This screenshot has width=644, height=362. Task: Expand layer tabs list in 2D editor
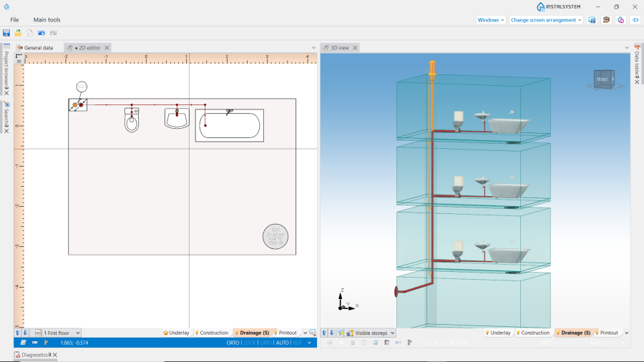tap(305, 333)
